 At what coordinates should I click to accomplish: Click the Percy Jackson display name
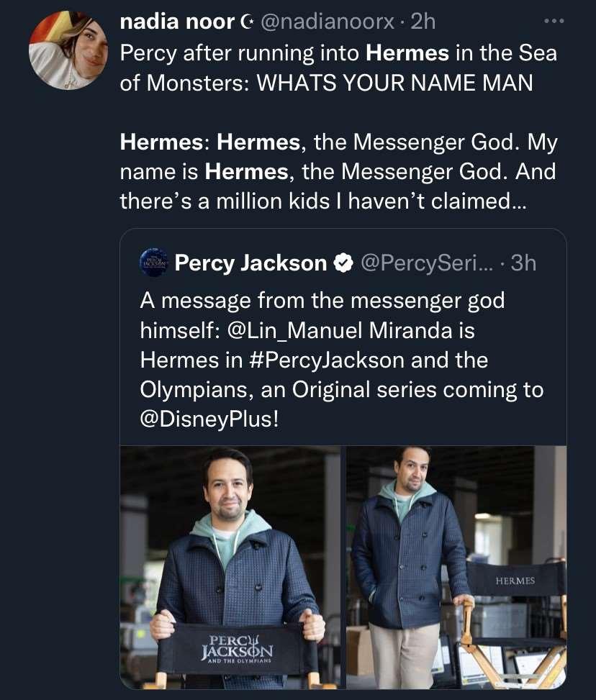(250, 263)
